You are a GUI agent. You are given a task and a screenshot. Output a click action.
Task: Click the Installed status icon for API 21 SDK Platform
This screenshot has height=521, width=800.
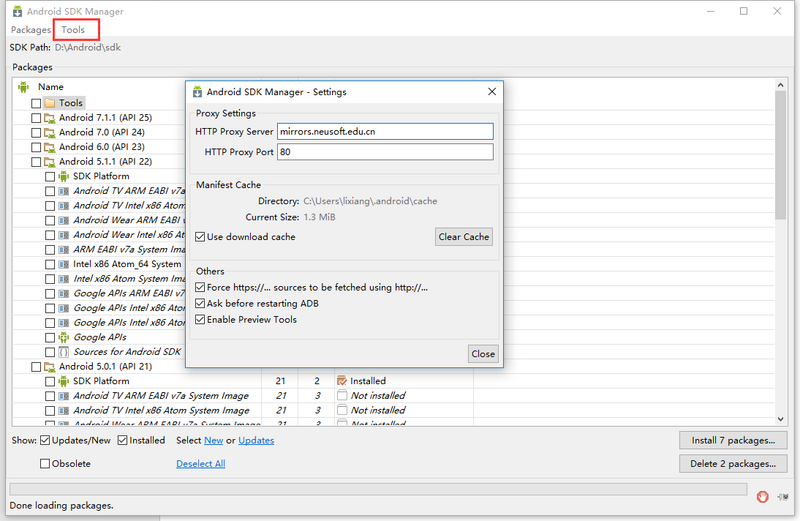(x=342, y=381)
